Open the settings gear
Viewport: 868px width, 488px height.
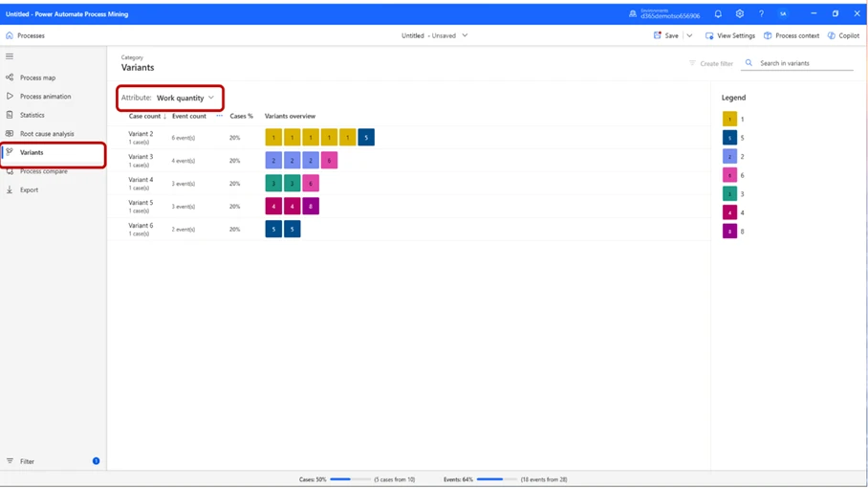[x=740, y=13]
